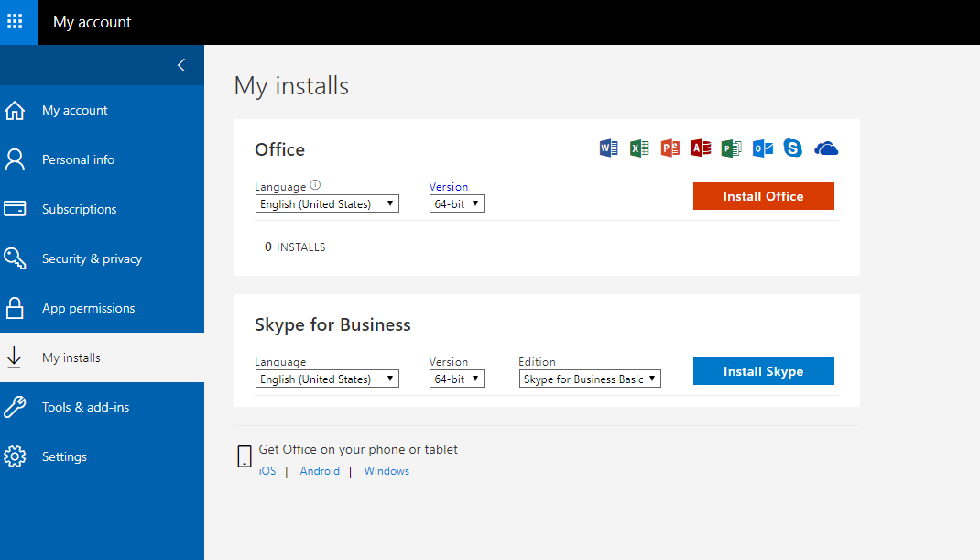980x560 pixels.
Task: Open Tools & add-ins in the sidebar
Action: [102, 407]
